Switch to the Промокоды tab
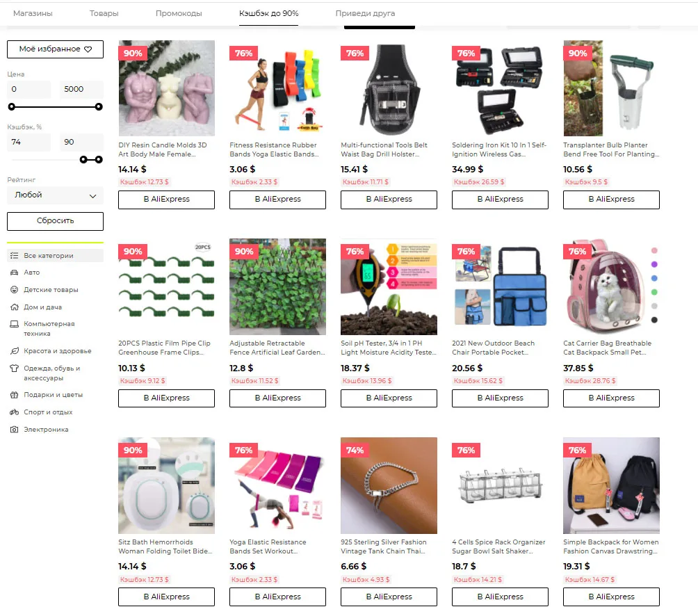Viewport: 698px width, 616px height. click(179, 13)
